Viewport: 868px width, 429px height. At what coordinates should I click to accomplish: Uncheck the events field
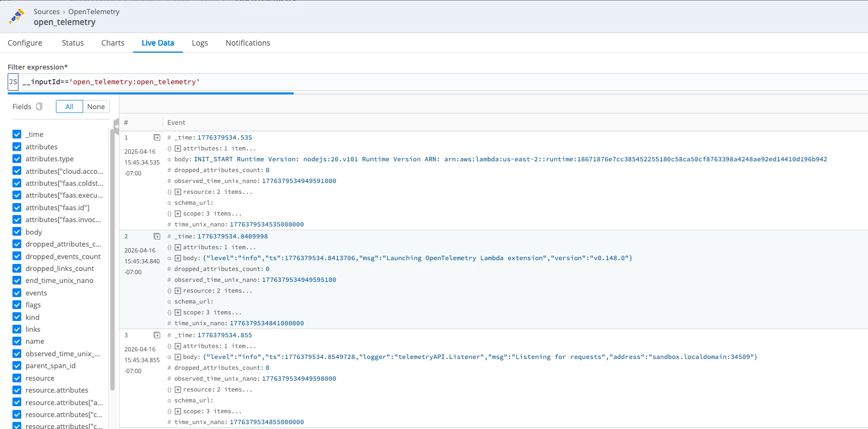pos(17,293)
